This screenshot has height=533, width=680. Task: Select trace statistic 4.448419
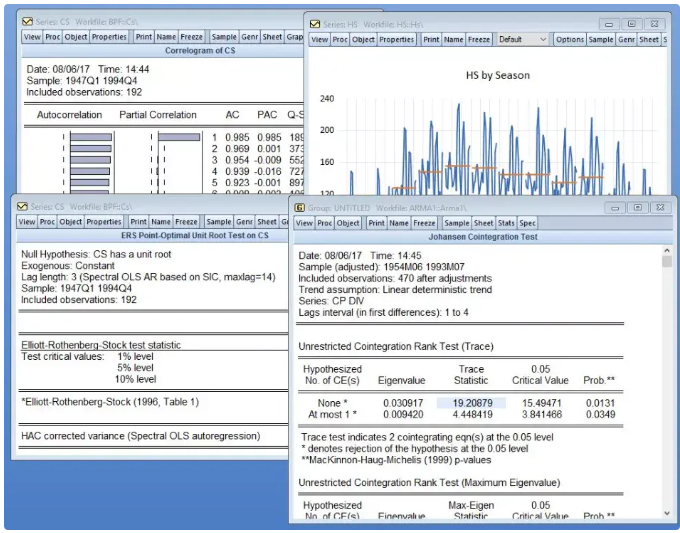point(472,415)
